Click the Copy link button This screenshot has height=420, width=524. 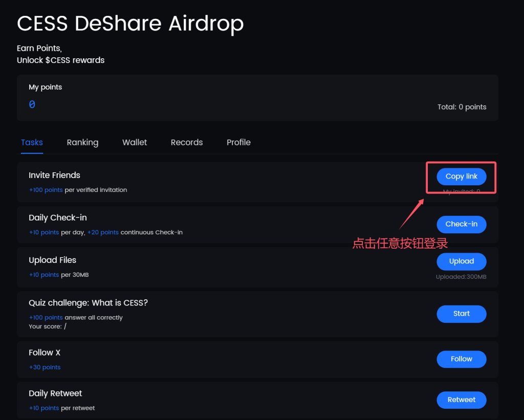461,176
